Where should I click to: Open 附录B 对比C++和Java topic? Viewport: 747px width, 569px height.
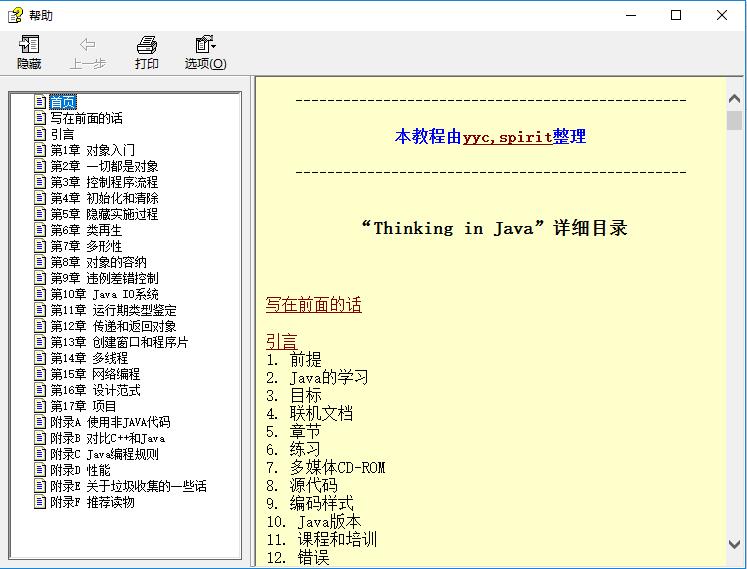(108, 438)
